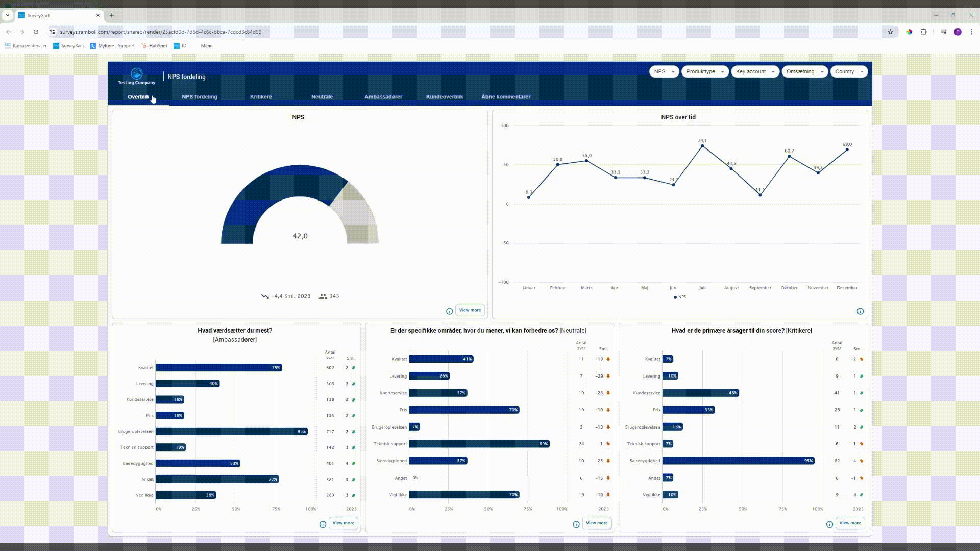Open the browser extensions puzzle icon
Image resolution: width=980 pixels, height=551 pixels.
point(923,32)
